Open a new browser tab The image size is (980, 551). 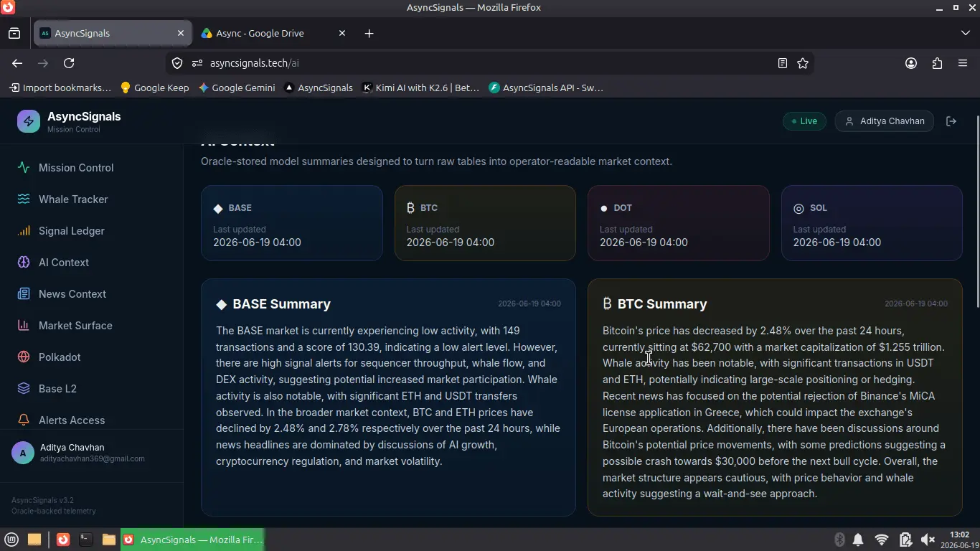point(369,33)
